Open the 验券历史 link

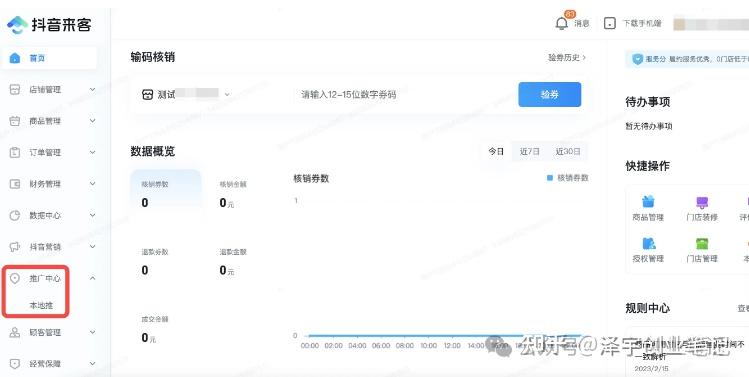pos(567,58)
